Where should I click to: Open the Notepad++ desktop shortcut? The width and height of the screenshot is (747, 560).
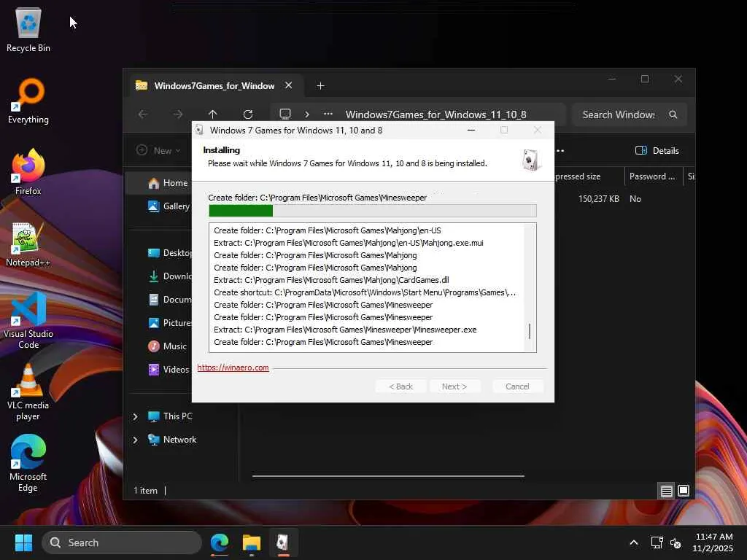[x=28, y=244]
